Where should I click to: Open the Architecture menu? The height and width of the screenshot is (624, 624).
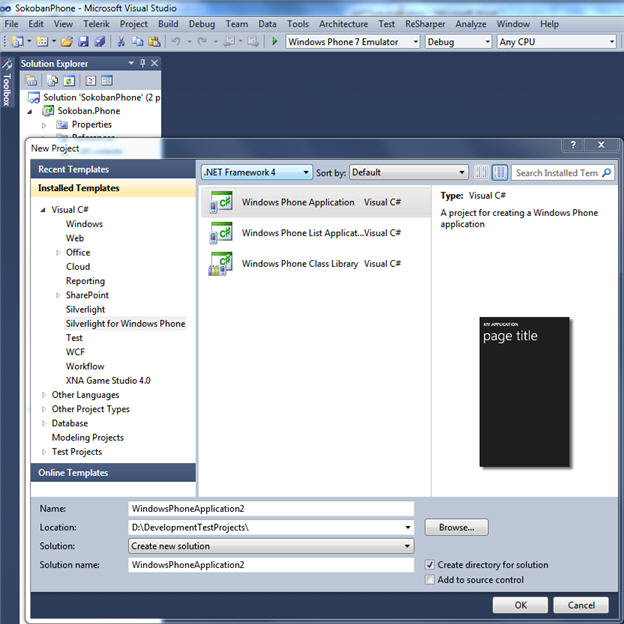coord(343,24)
